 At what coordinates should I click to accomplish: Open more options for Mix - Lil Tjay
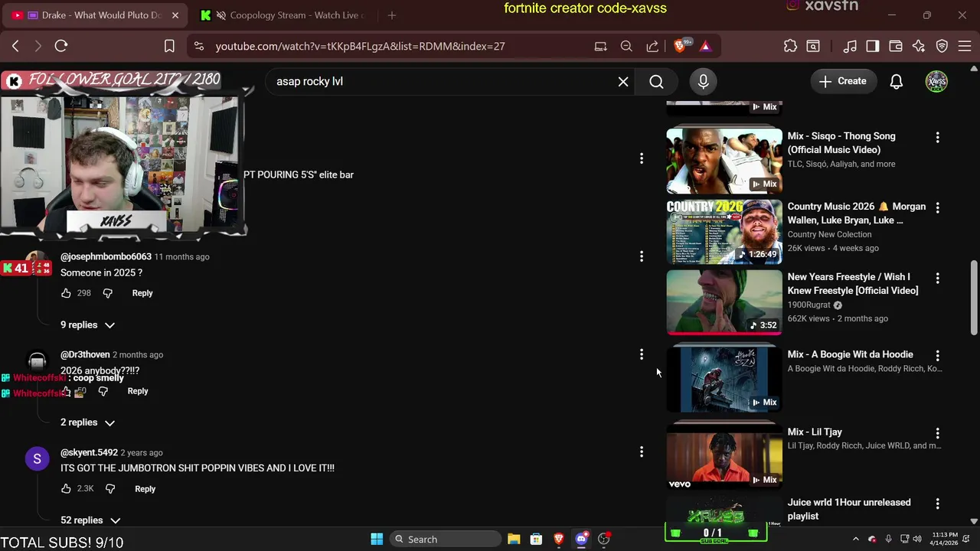coord(937,433)
